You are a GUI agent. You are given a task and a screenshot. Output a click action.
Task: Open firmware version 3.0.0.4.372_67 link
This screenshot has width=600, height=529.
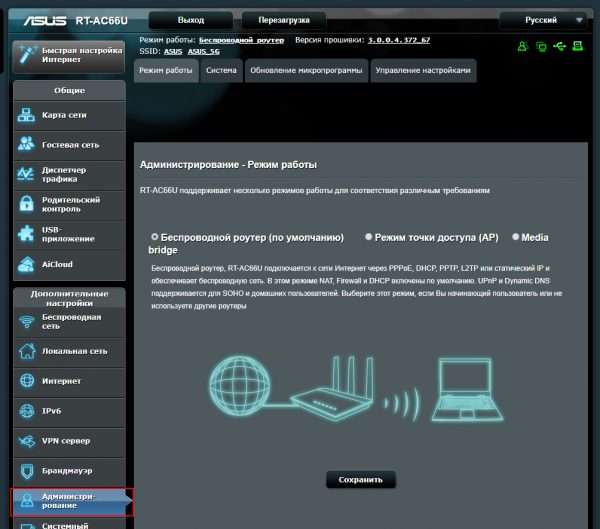pos(399,40)
